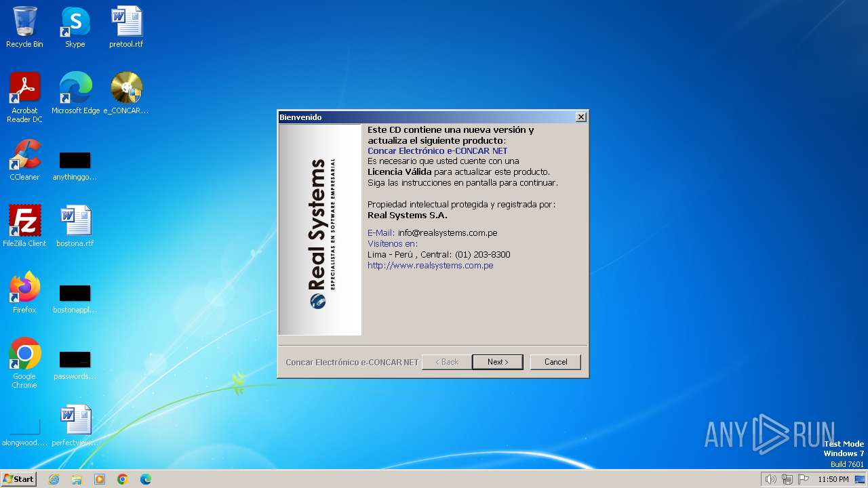This screenshot has height=488, width=868.
Task: Click the Lima - Perú phone number line
Action: [439, 255]
